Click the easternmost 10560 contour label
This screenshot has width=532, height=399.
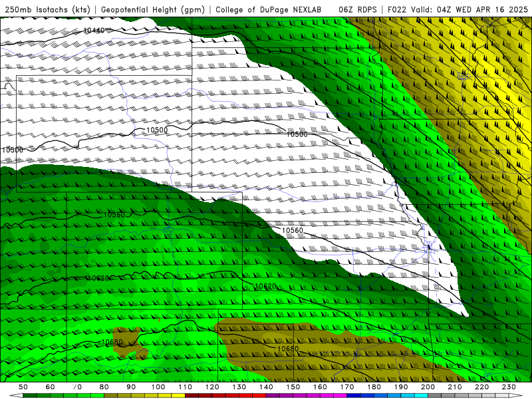point(292,230)
